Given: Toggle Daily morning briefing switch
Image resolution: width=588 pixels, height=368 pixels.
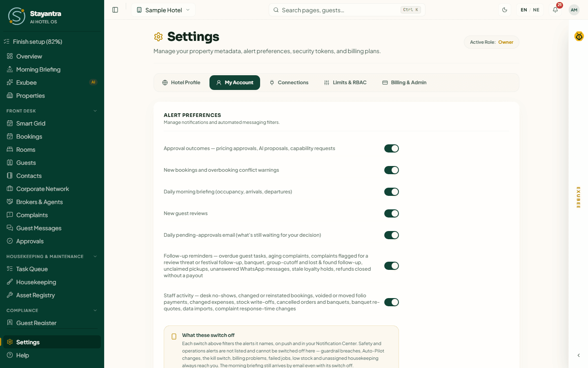Looking at the screenshot, I should coord(391,192).
